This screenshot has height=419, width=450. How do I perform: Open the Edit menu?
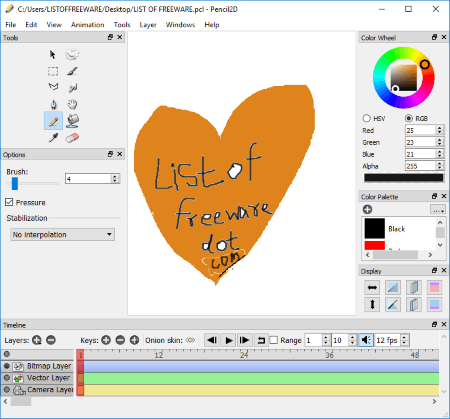(31, 25)
